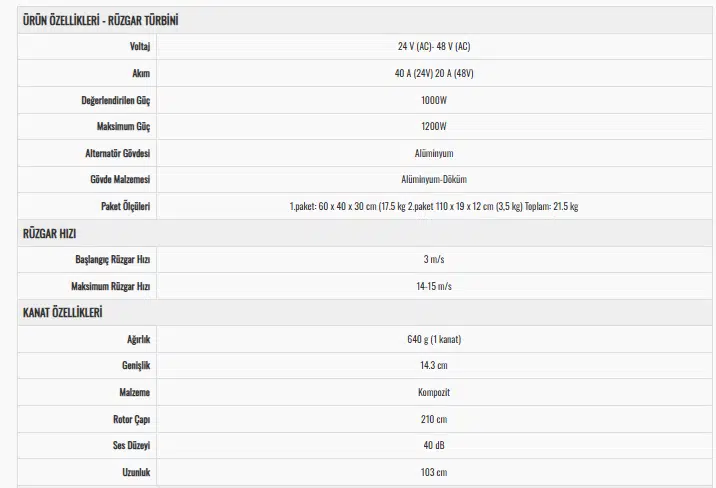
Task: Click the 'KANAT ÖZELLİKLERİ' section header
Action: [62, 313]
